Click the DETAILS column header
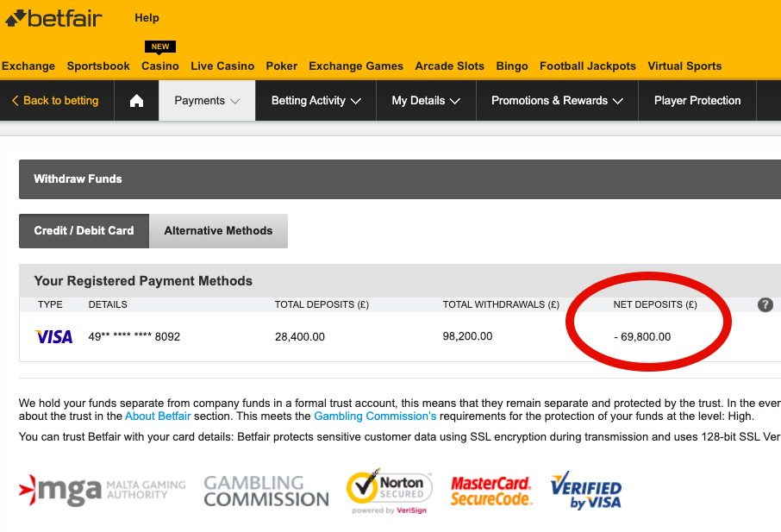The width and height of the screenshot is (781, 532). pos(108,304)
